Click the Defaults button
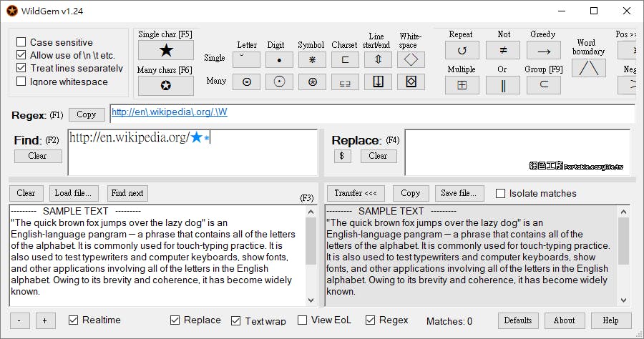Screen dimensions: 644x339 click(x=518, y=320)
